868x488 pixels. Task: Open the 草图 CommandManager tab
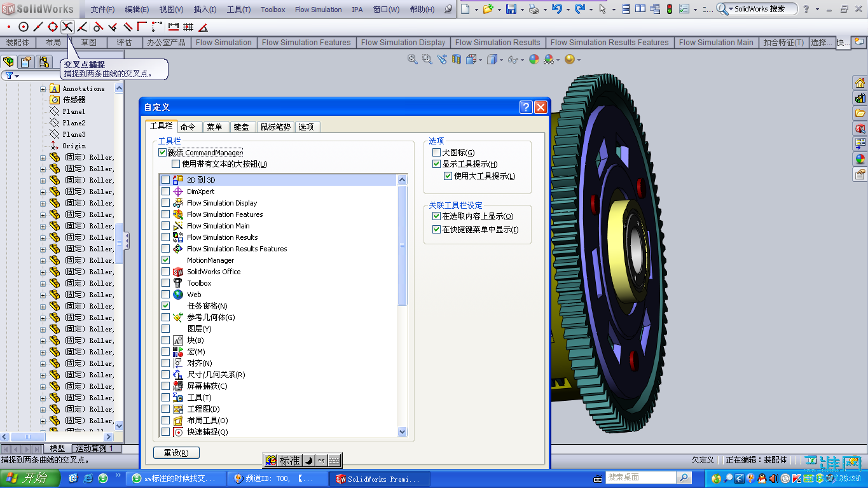pos(89,43)
